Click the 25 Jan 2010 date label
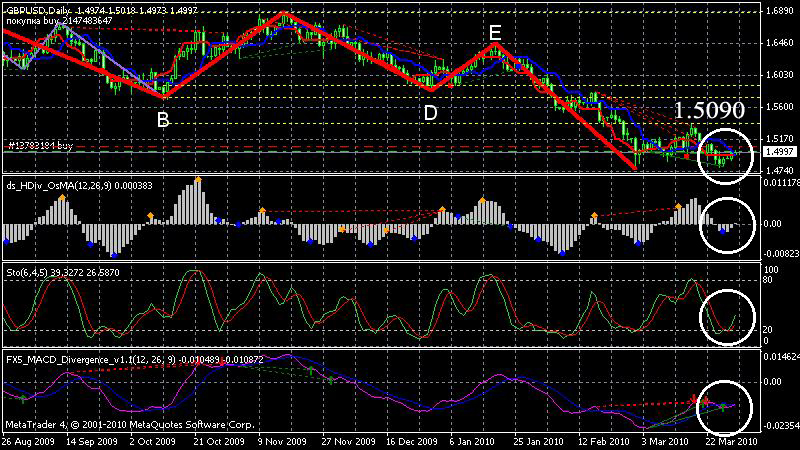800x450 pixels. coord(540,441)
